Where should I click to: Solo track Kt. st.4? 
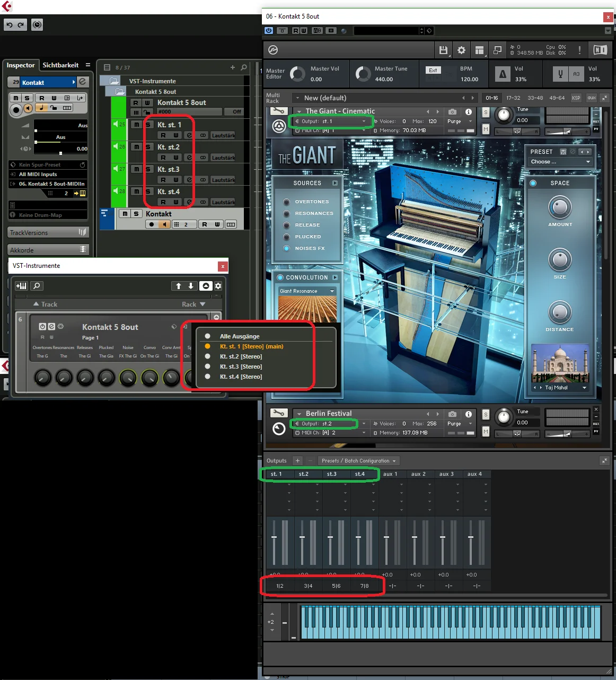148,191
